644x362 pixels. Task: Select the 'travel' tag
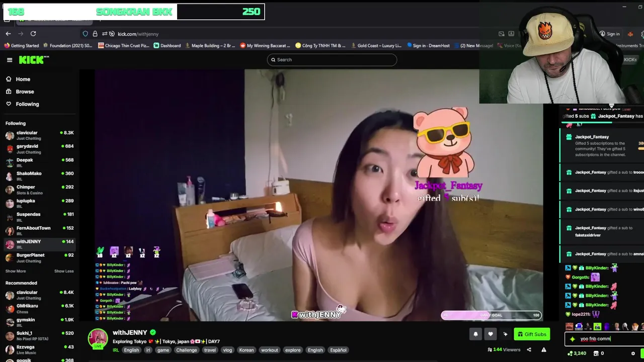210,350
